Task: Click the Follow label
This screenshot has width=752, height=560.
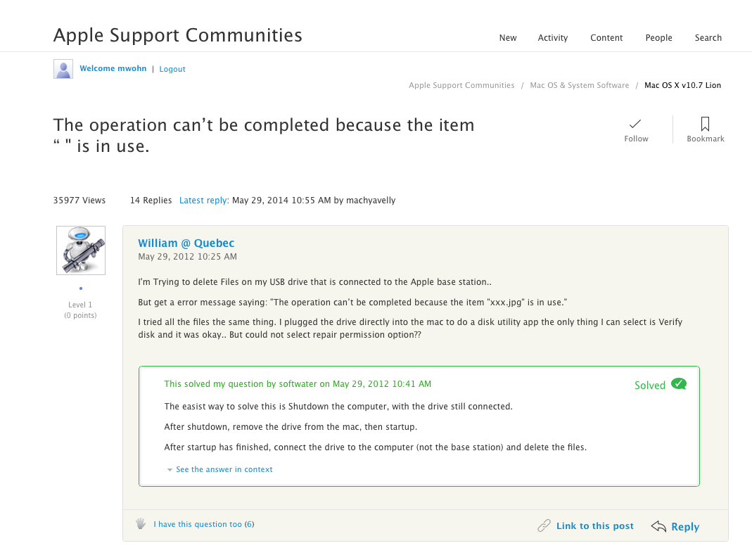Action: tap(636, 139)
